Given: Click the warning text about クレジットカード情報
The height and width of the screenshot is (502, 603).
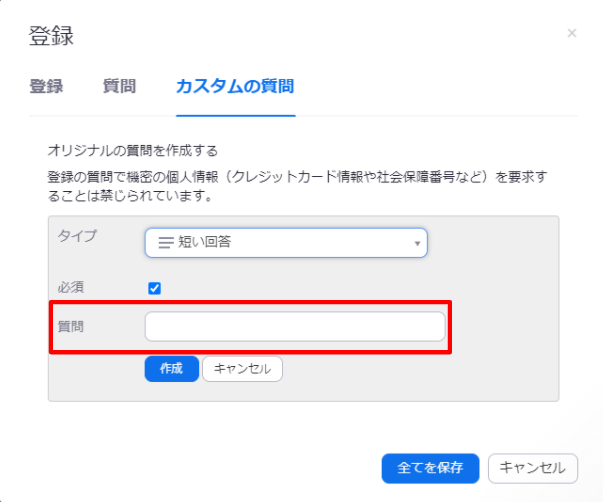Looking at the screenshot, I should coord(297,187).
